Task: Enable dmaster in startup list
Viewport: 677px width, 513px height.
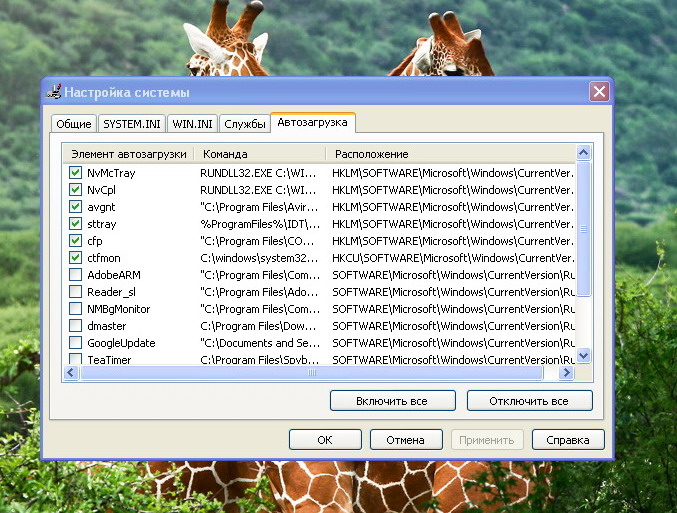Action: pos(76,326)
